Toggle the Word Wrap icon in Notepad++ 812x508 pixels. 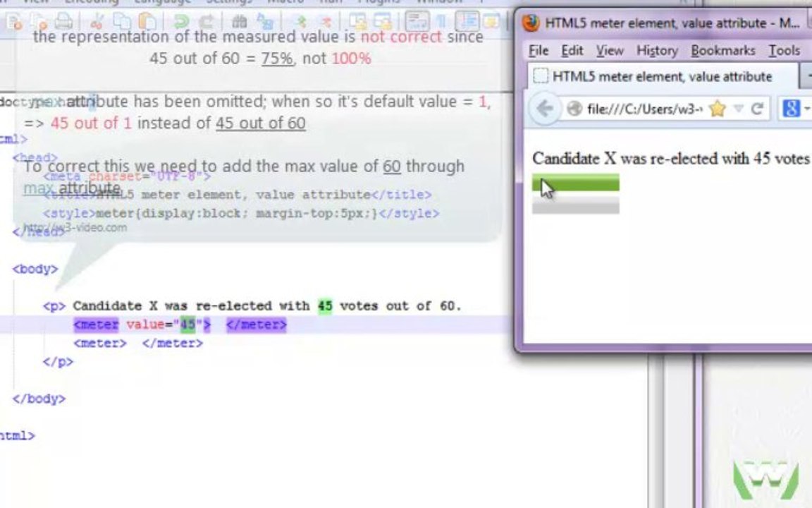(417, 21)
